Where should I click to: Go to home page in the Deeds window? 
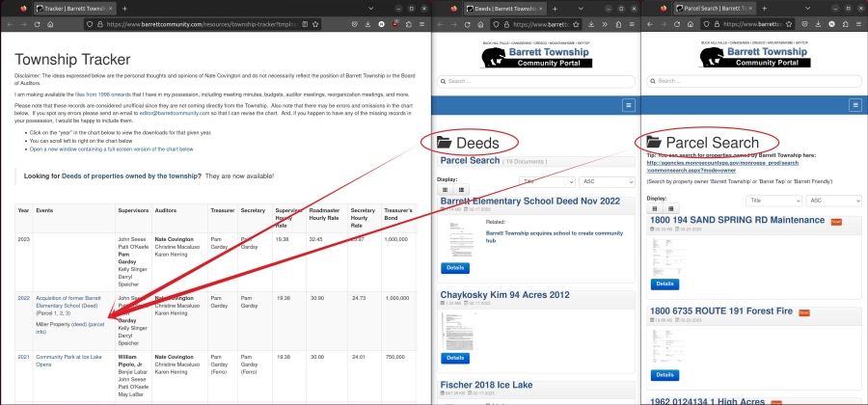pos(480,24)
